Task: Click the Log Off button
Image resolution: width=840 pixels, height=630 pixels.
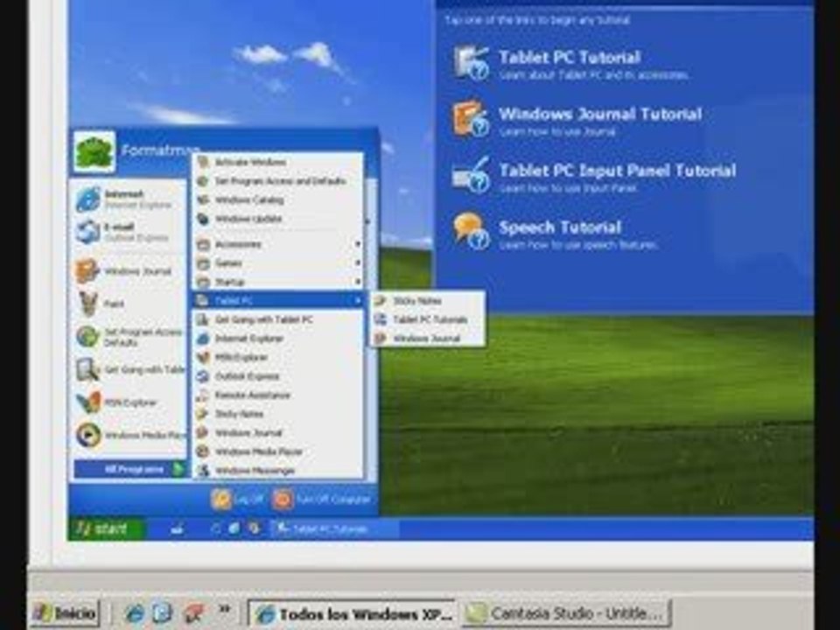Action: tap(238, 500)
